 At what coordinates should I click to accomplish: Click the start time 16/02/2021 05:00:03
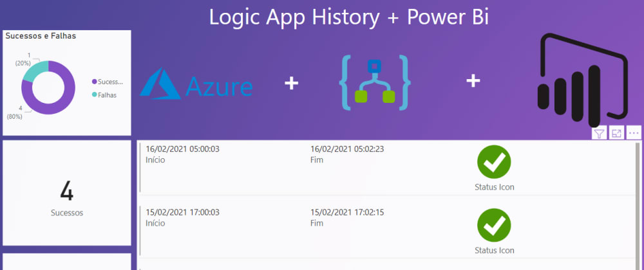point(183,149)
